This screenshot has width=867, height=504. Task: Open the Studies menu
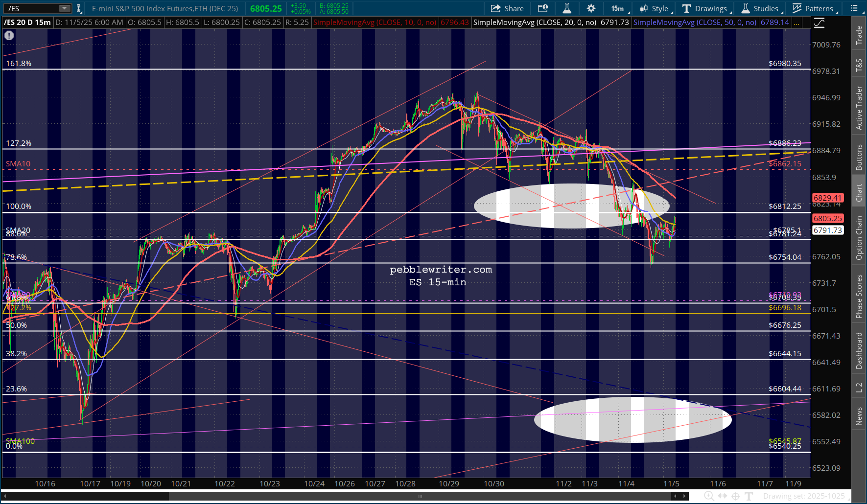pos(761,8)
